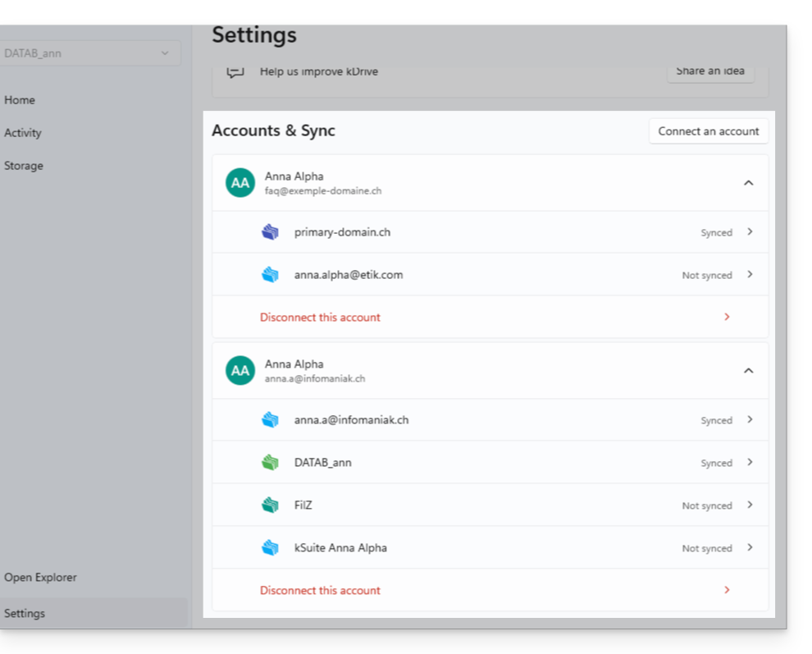Go to Activity in the sidebar
Viewport: 812px width, 654px height.
[23, 133]
